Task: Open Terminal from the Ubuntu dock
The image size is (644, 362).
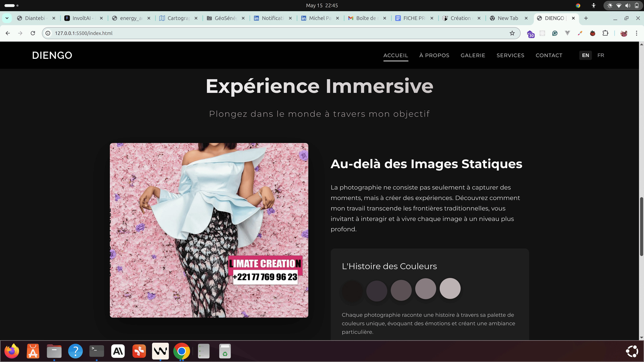Action: coord(96,351)
